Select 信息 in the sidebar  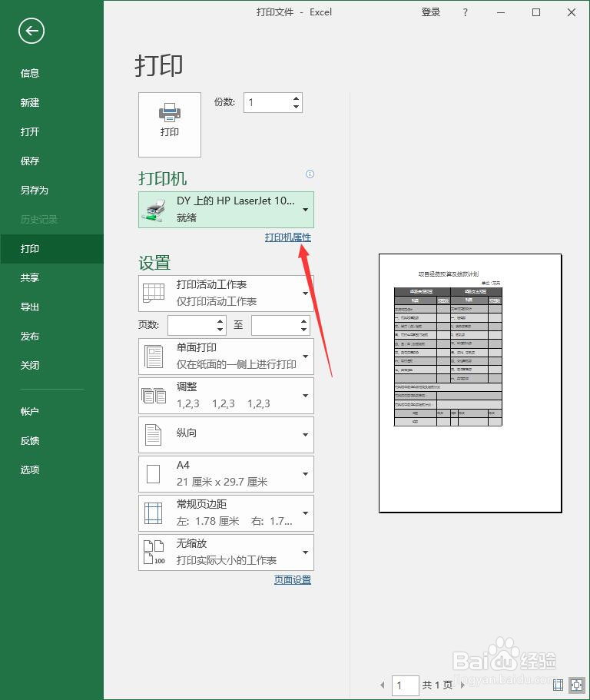coord(30,73)
